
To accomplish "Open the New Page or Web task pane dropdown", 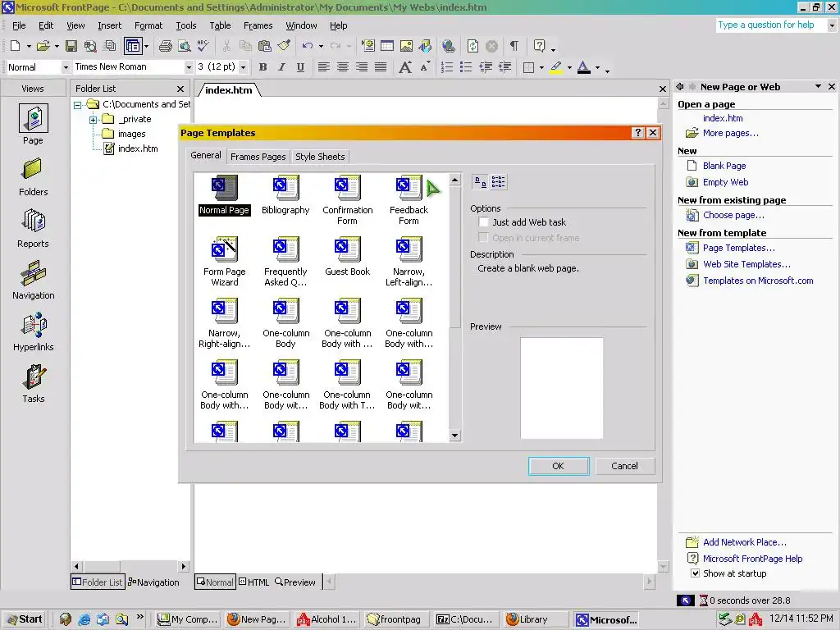I will point(818,86).
